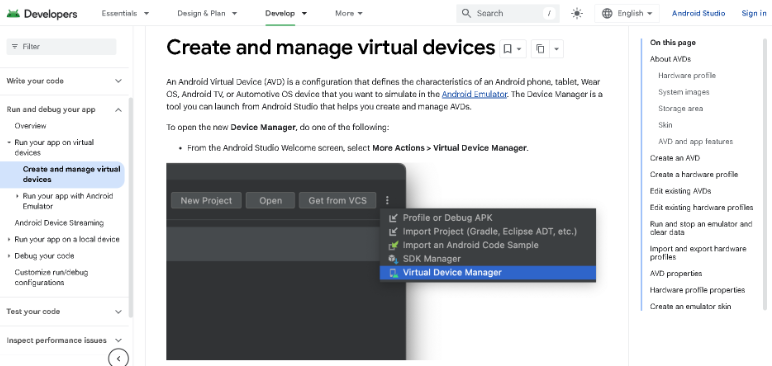The width and height of the screenshot is (772, 366).
Task: Open Customize run/debug configurations
Action: (x=51, y=277)
